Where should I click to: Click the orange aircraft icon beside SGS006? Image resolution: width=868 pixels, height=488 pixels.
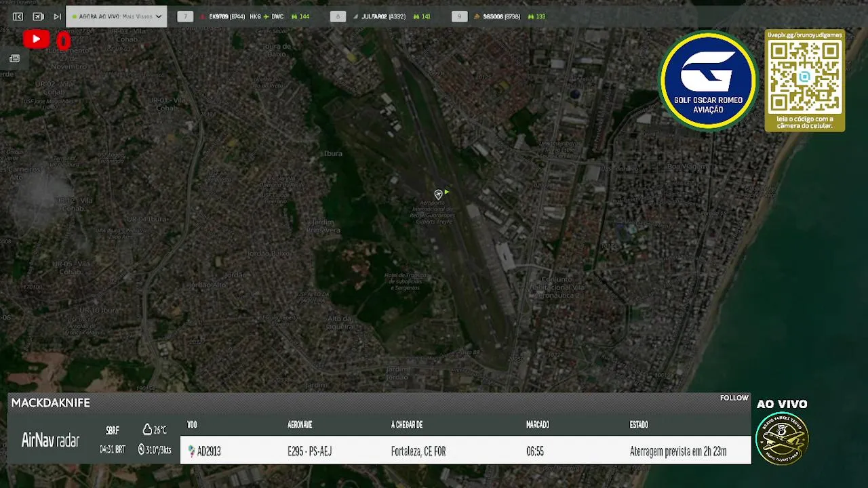click(x=477, y=16)
